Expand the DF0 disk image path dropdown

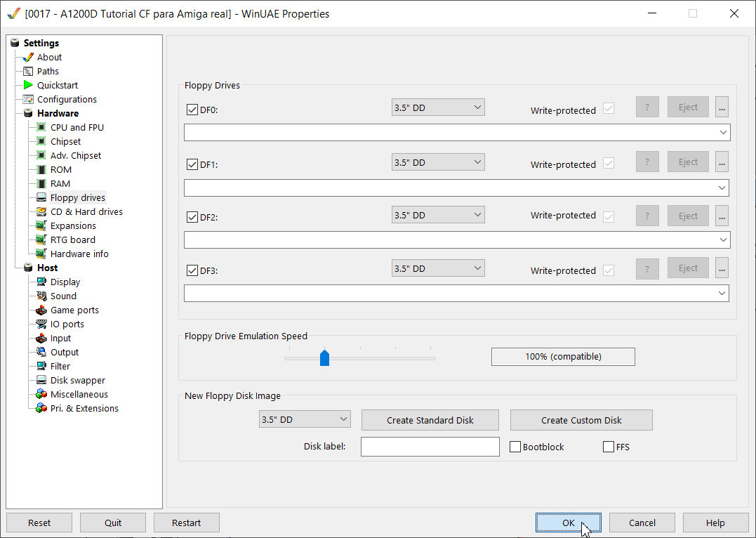tap(723, 132)
